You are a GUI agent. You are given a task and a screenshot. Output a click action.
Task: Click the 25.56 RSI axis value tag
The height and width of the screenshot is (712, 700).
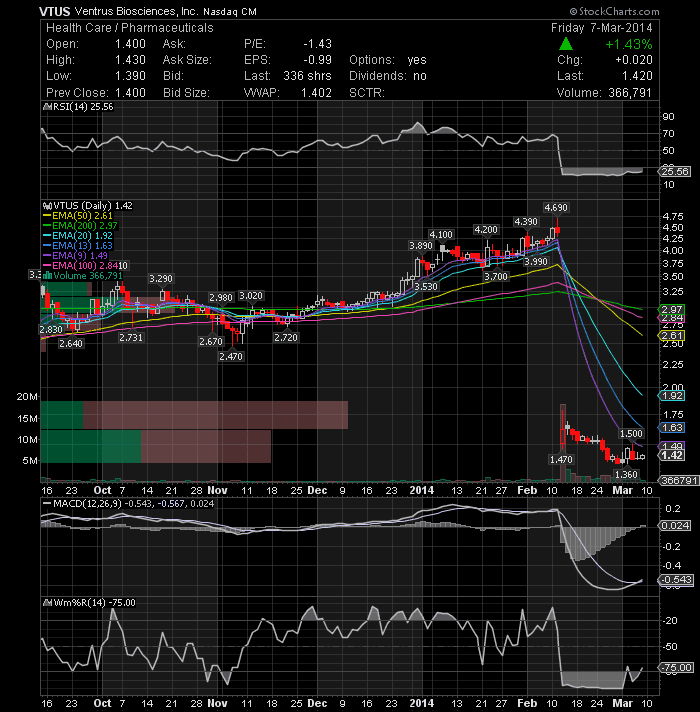click(x=675, y=172)
